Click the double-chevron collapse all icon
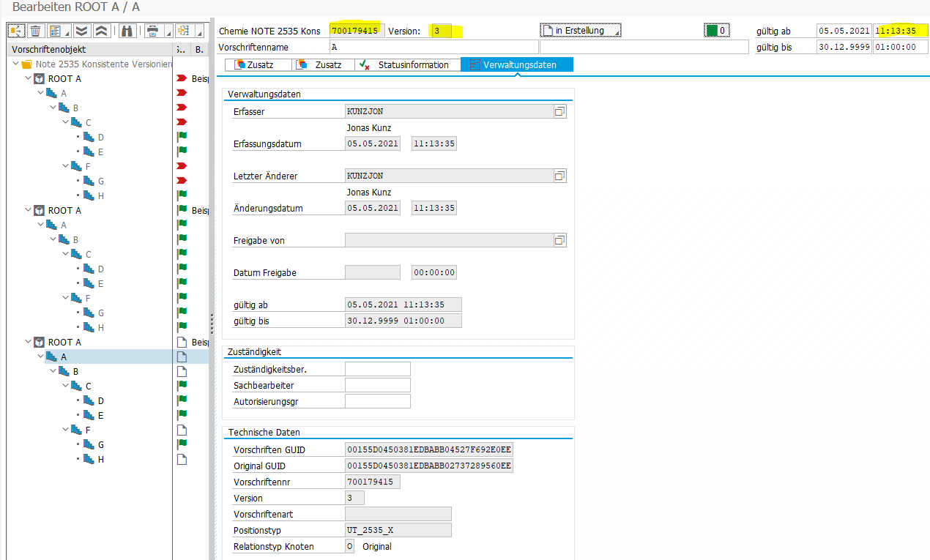Viewport: 930px width, 560px height. (x=102, y=31)
